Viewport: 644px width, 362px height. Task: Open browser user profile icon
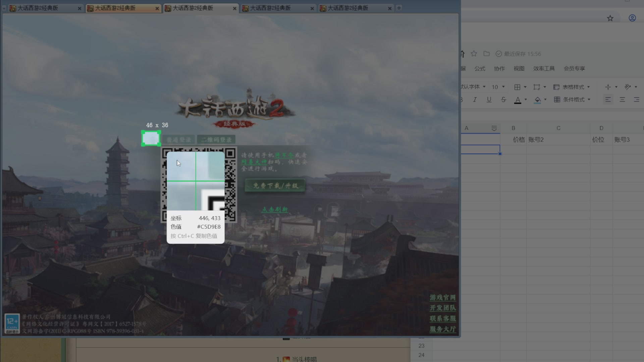coord(632,18)
